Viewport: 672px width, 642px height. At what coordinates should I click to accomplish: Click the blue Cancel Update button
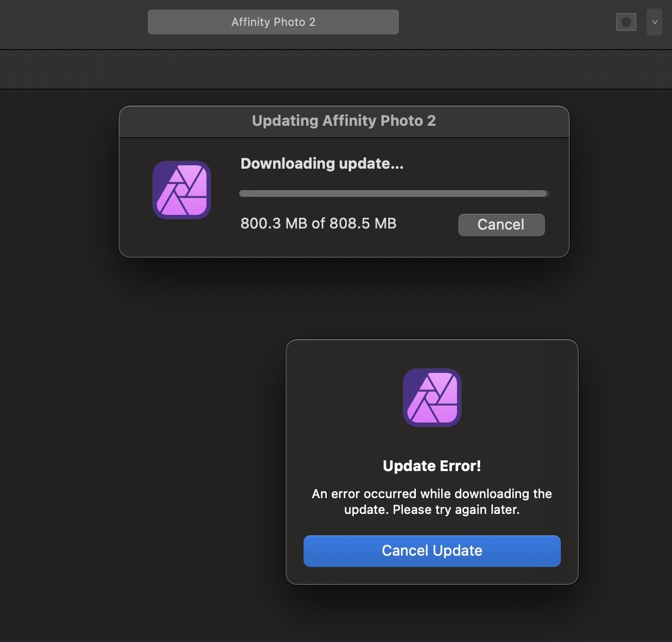[x=432, y=551]
